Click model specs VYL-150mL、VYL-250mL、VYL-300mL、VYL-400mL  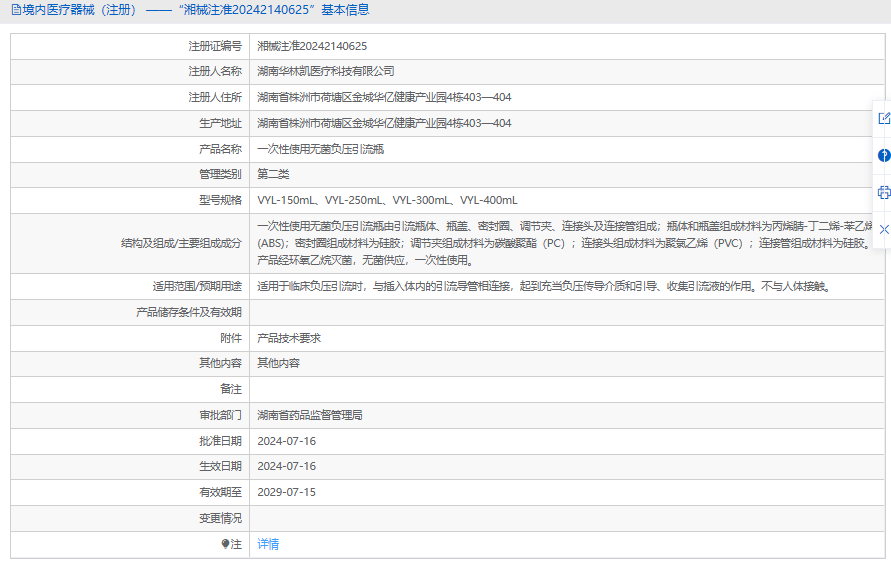[x=388, y=200]
